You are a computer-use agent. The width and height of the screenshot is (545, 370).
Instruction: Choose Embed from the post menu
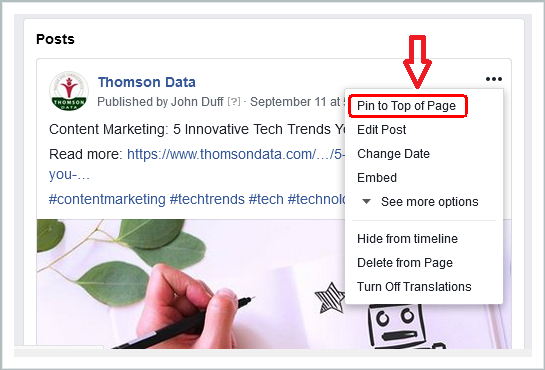click(377, 178)
